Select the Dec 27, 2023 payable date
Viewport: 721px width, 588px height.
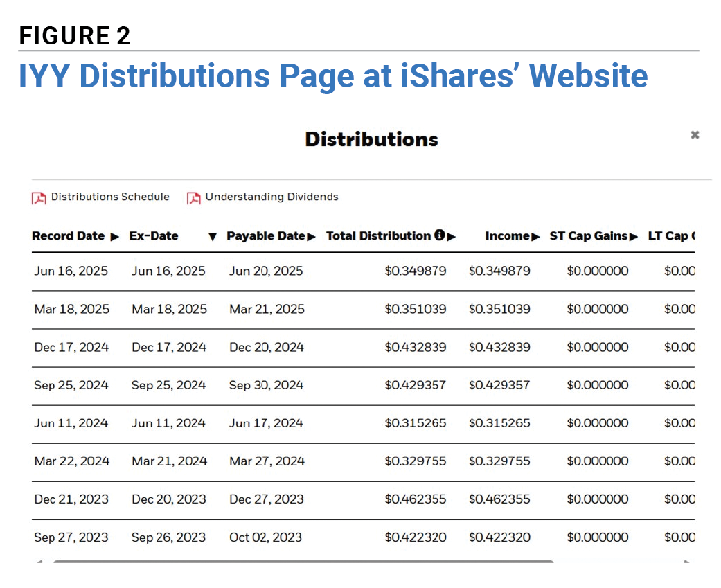click(266, 500)
